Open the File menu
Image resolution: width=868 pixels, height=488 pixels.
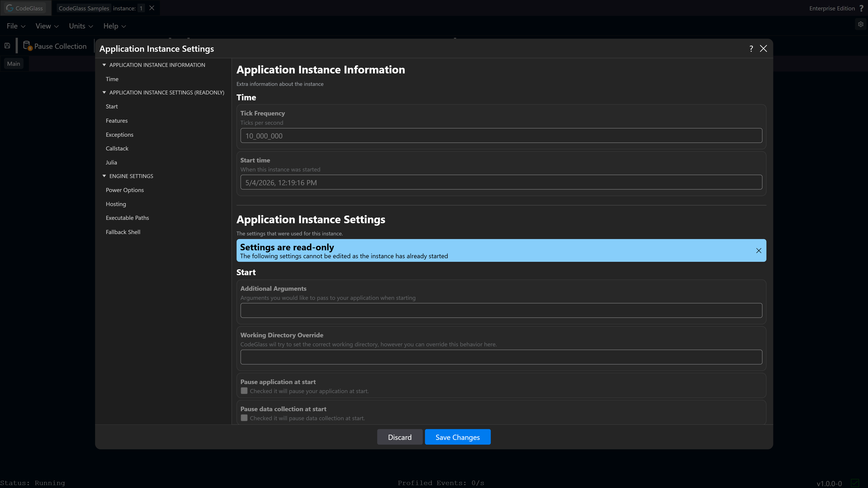click(16, 26)
